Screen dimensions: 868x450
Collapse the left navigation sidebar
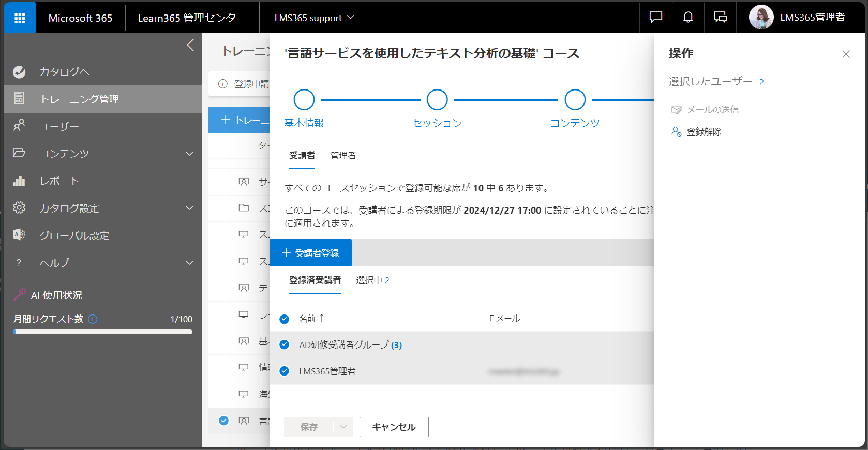[x=190, y=46]
